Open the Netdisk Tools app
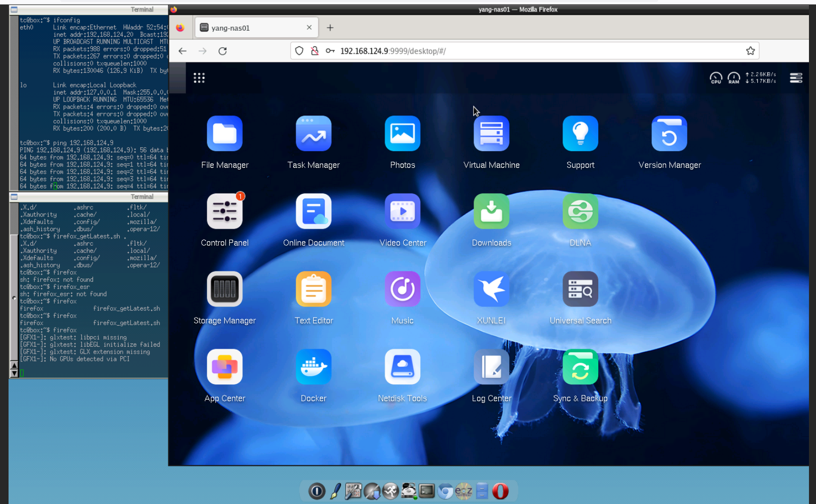The height and width of the screenshot is (504, 816). (x=402, y=367)
